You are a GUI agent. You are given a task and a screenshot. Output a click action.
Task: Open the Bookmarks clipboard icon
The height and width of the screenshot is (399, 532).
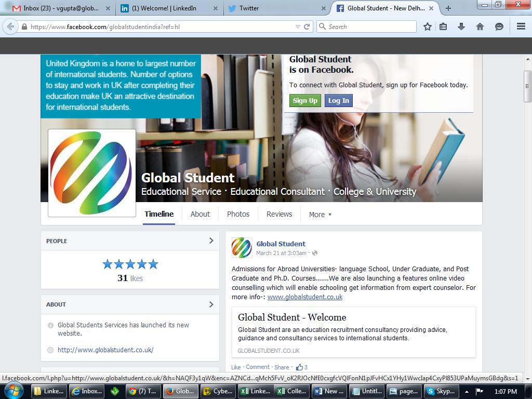443,26
